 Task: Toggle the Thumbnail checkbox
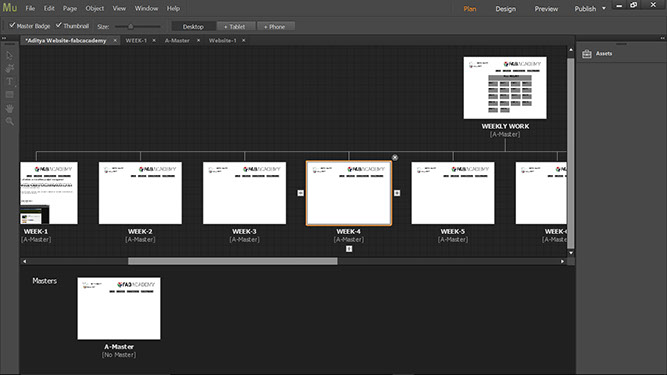click(59, 26)
